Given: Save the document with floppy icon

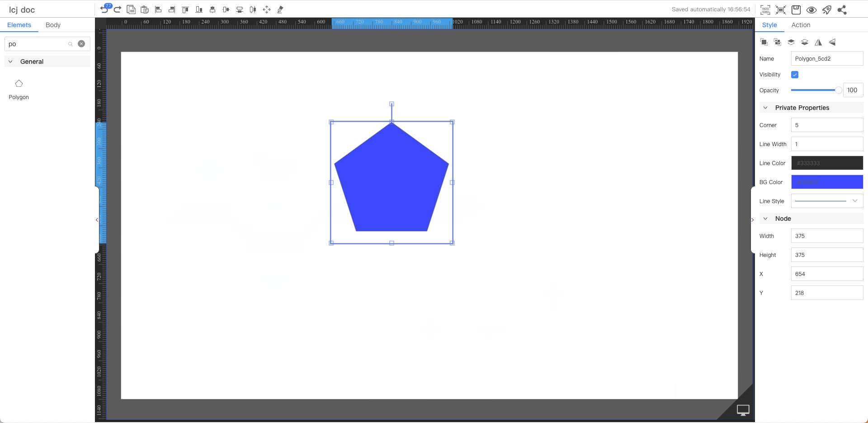Looking at the screenshot, I should [x=796, y=10].
